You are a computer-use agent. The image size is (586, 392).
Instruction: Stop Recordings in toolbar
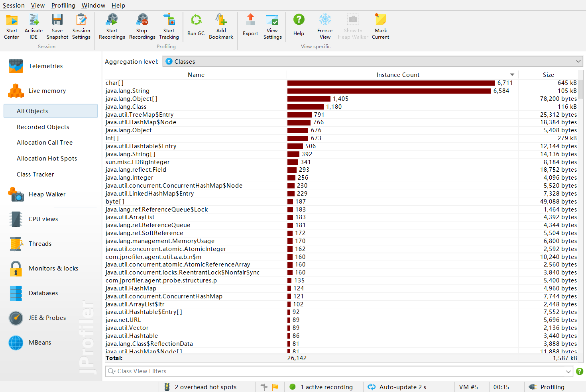(x=142, y=26)
